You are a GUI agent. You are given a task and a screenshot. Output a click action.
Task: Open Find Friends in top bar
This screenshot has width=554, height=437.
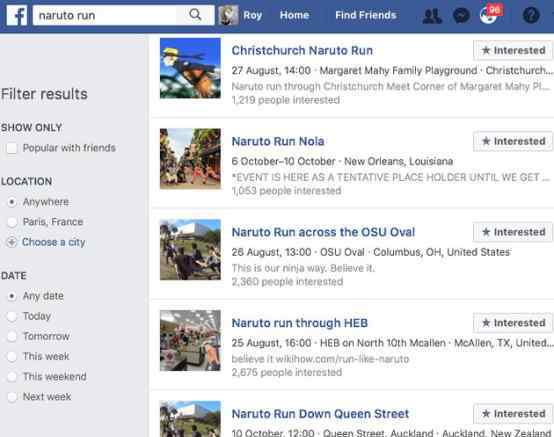click(366, 15)
